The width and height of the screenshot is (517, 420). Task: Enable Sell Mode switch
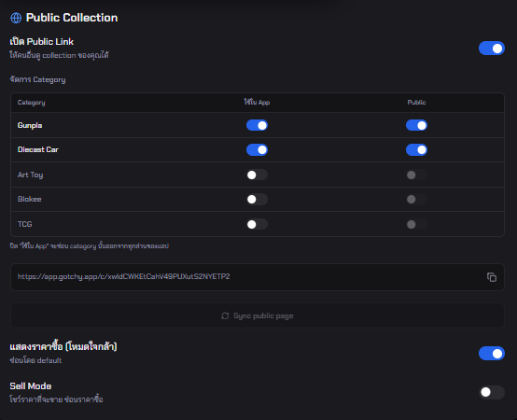pos(492,392)
